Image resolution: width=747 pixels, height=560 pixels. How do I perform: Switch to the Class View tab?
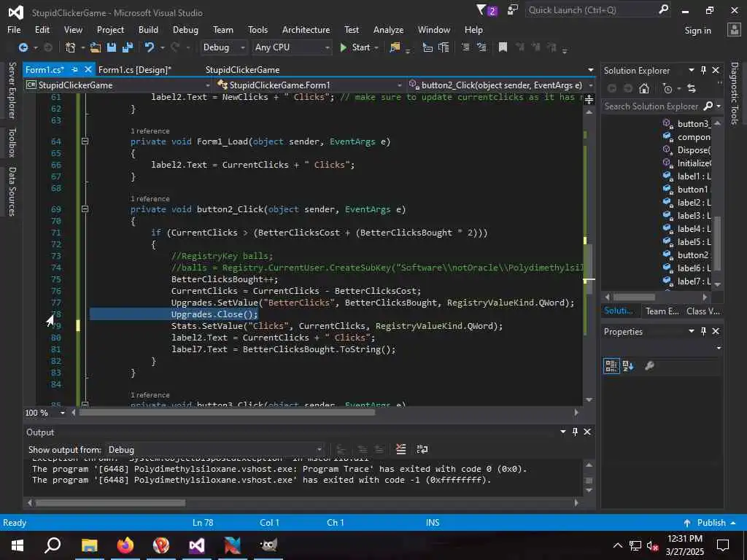[703, 311]
